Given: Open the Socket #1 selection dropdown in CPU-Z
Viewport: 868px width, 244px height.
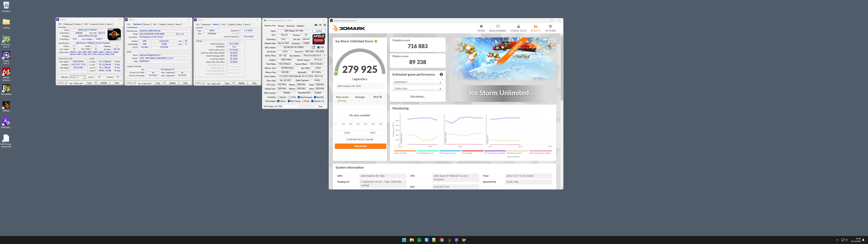Looking at the screenshot, I should [x=77, y=77].
